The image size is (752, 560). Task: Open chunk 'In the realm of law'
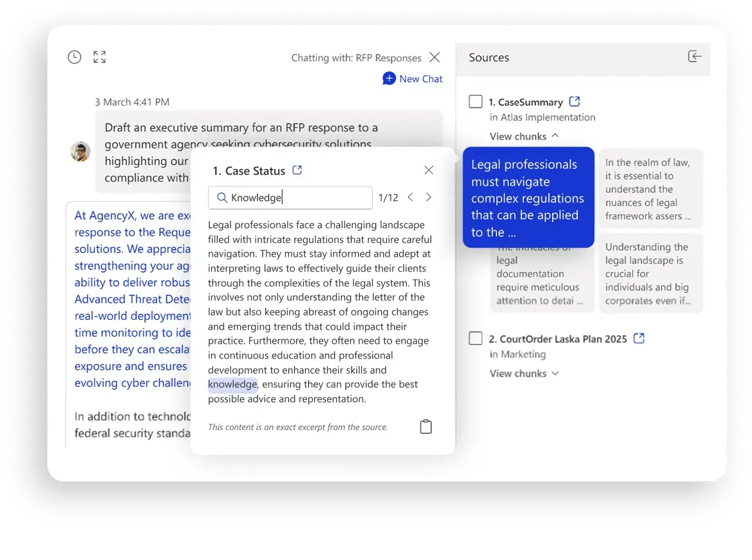[651, 189]
